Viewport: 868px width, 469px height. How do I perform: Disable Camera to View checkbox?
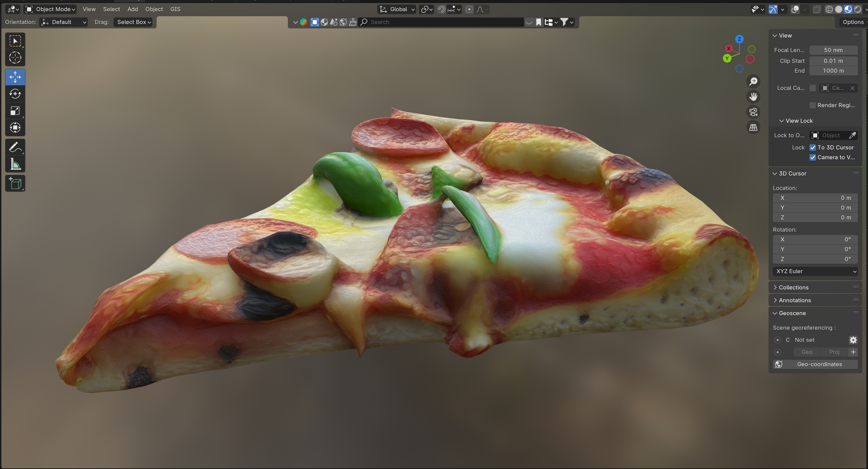[813, 157]
